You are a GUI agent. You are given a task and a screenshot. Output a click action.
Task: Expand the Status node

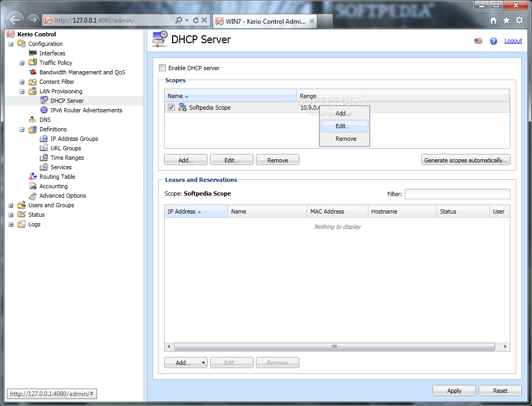click(x=11, y=215)
